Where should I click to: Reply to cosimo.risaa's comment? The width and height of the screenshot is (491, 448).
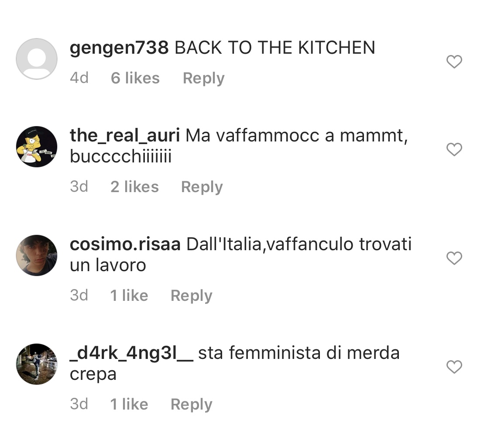coord(191,296)
